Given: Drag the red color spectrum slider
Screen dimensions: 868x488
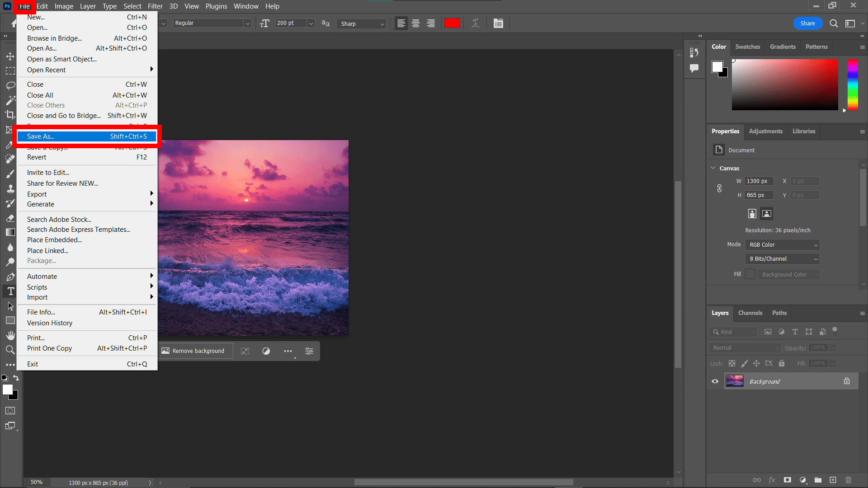Looking at the screenshot, I should click(x=845, y=109).
